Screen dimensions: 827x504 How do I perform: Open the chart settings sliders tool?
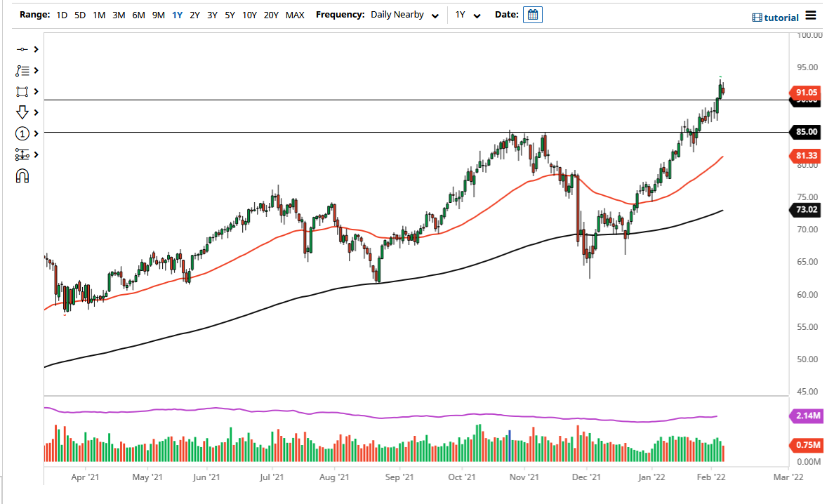coord(21,154)
